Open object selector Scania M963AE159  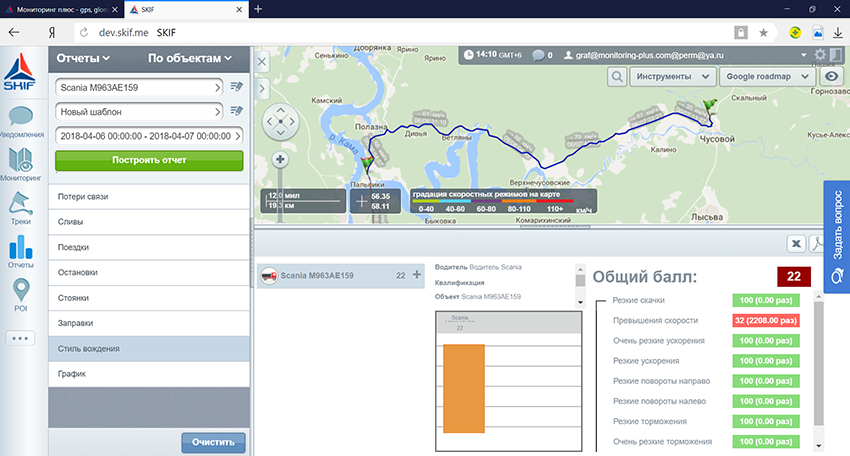point(139,87)
